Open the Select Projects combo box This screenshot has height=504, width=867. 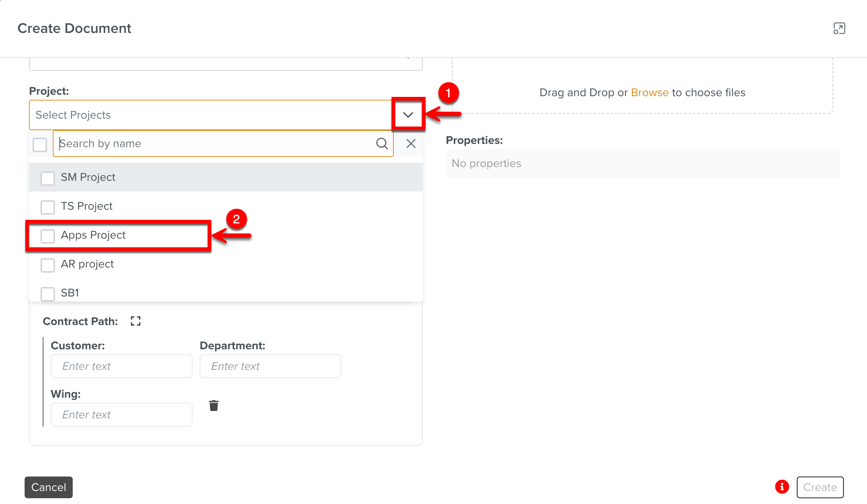[210, 115]
